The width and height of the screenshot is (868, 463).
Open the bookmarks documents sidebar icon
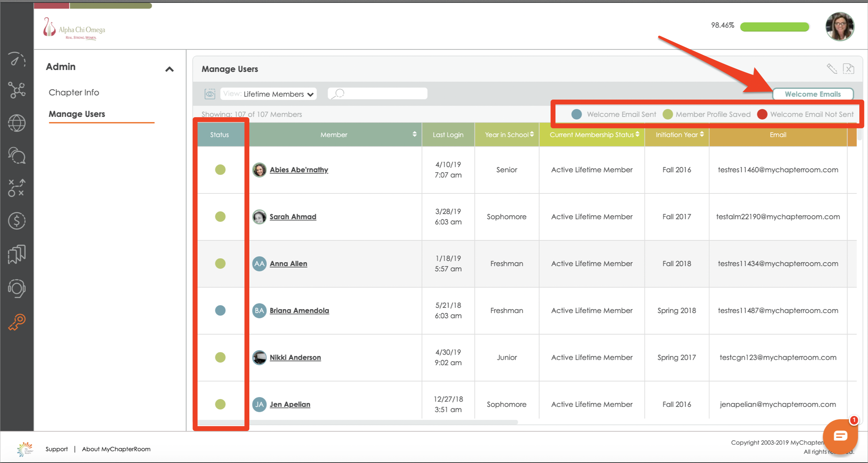[x=17, y=254]
